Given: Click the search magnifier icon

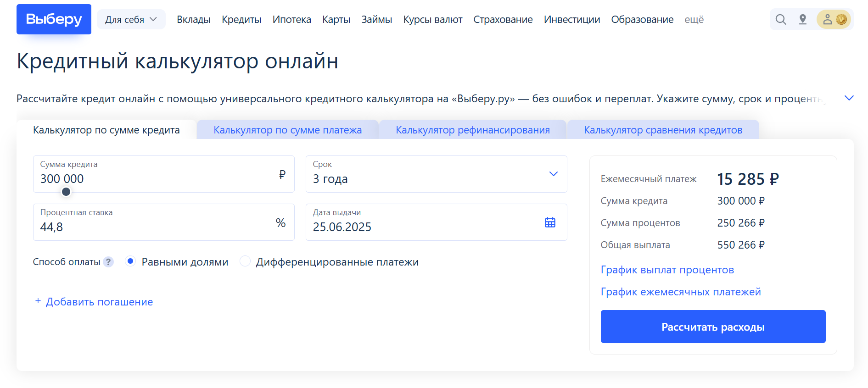Looking at the screenshot, I should click(x=780, y=19).
